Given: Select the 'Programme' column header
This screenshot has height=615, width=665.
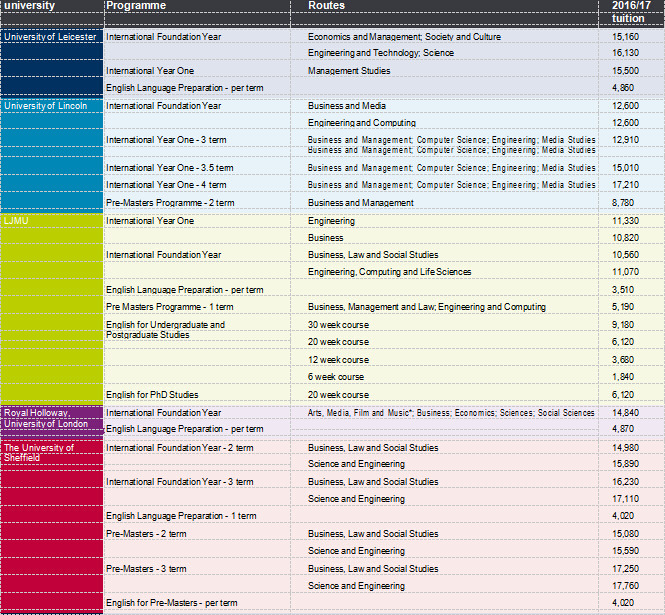Looking at the screenshot, I should [136, 6].
